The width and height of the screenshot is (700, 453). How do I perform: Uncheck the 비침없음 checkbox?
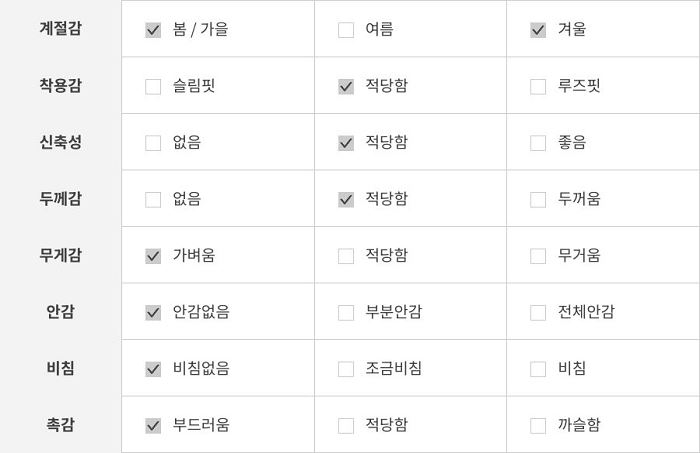coord(153,369)
